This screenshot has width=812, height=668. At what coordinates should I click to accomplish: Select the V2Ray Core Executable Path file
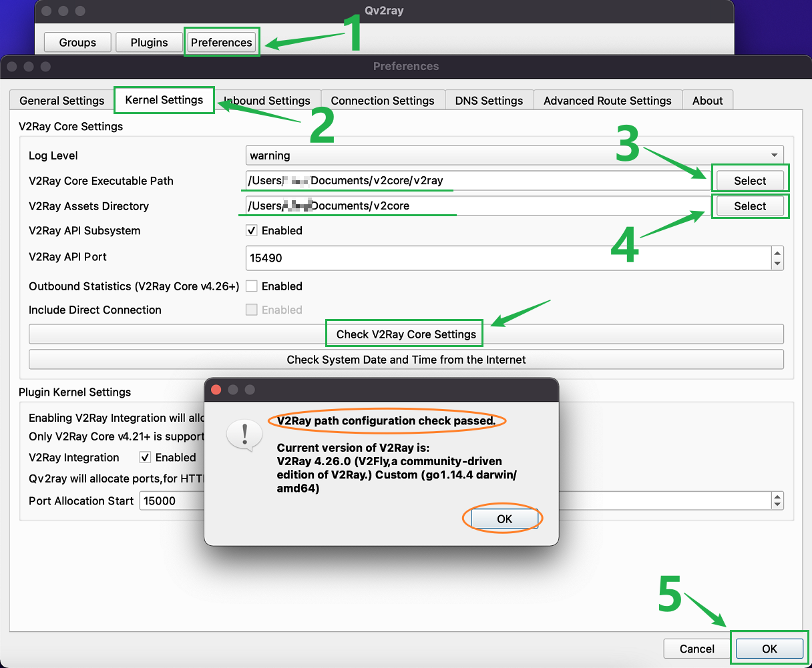pyautogui.click(x=750, y=181)
